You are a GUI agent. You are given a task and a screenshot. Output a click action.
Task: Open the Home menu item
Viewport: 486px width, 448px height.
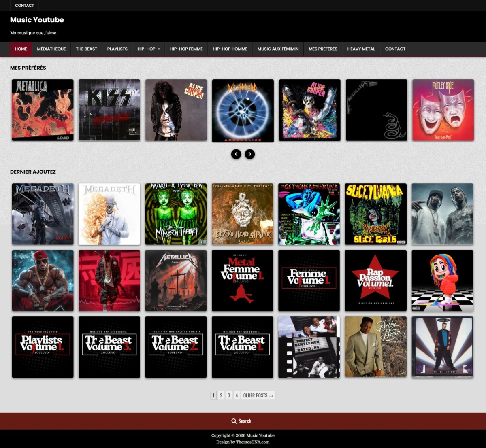(x=21, y=49)
